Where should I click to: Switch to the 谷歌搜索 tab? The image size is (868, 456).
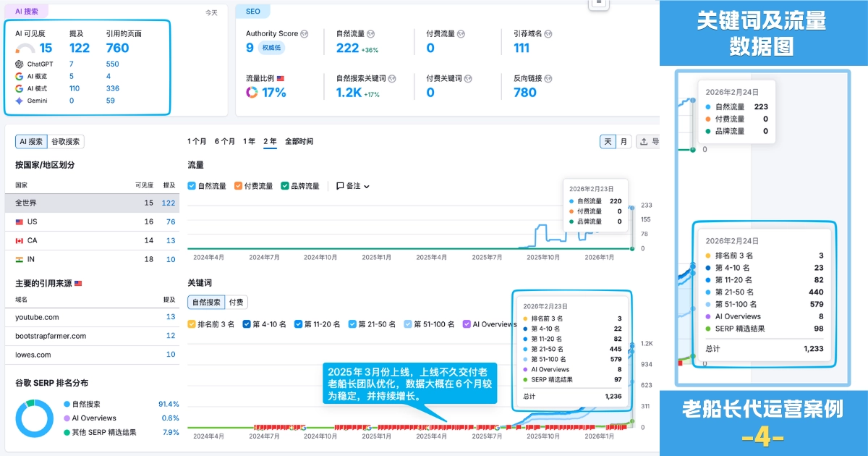(66, 142)
